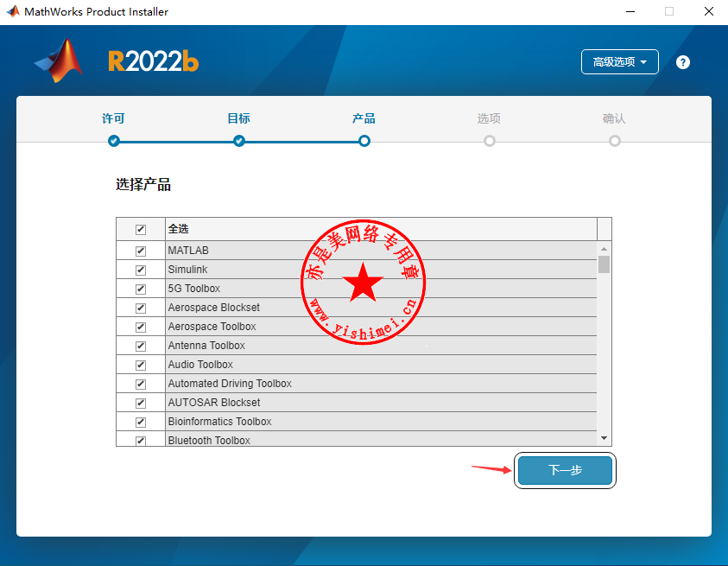Click the 5G Toolbox product name
Screen dimensions: 728x566
click(194, 289)
